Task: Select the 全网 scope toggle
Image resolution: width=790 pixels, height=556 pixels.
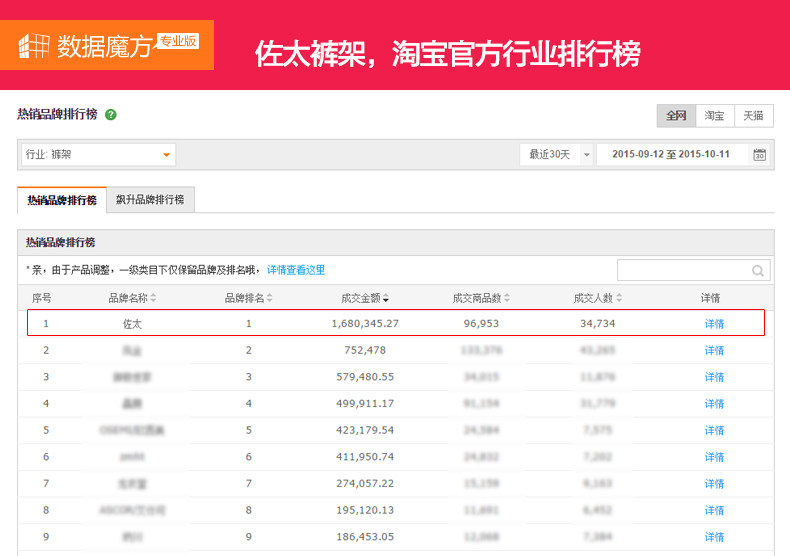Action: pos(676,116)
